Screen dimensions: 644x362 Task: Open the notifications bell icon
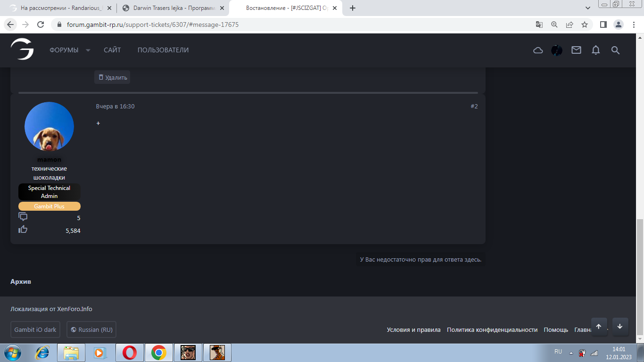(596, 50)
